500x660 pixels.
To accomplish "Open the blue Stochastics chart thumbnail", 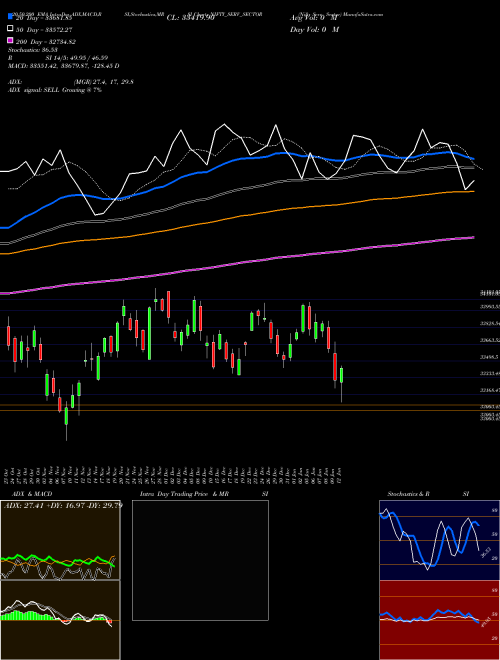I will (439, 540).
